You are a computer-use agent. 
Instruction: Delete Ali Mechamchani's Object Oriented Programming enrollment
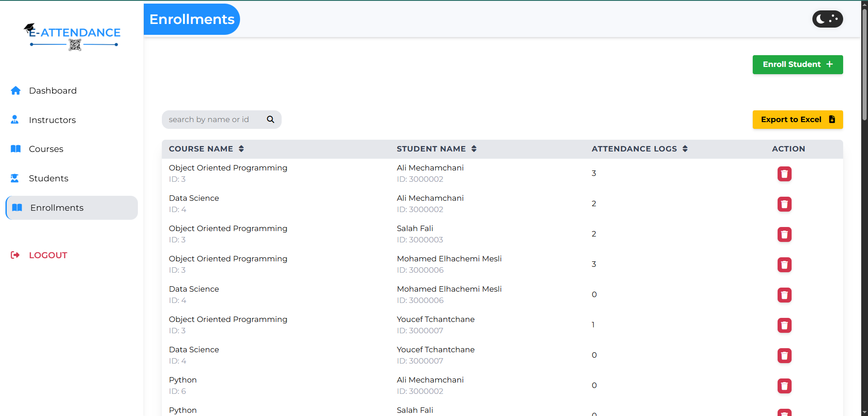(784, 174)
